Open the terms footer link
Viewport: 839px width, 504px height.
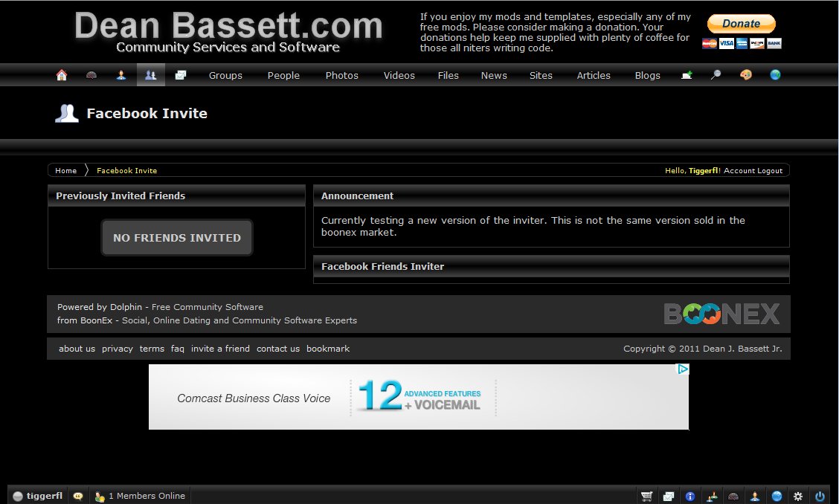click(152, 349)
